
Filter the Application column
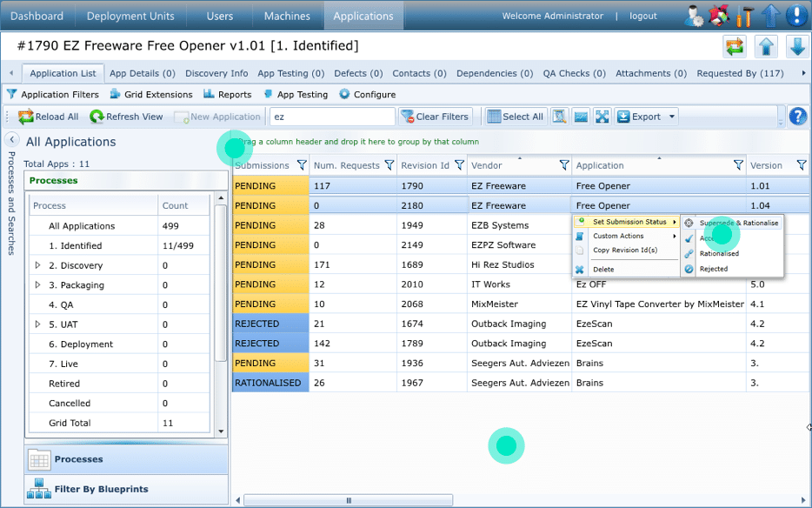coord(738,165)
